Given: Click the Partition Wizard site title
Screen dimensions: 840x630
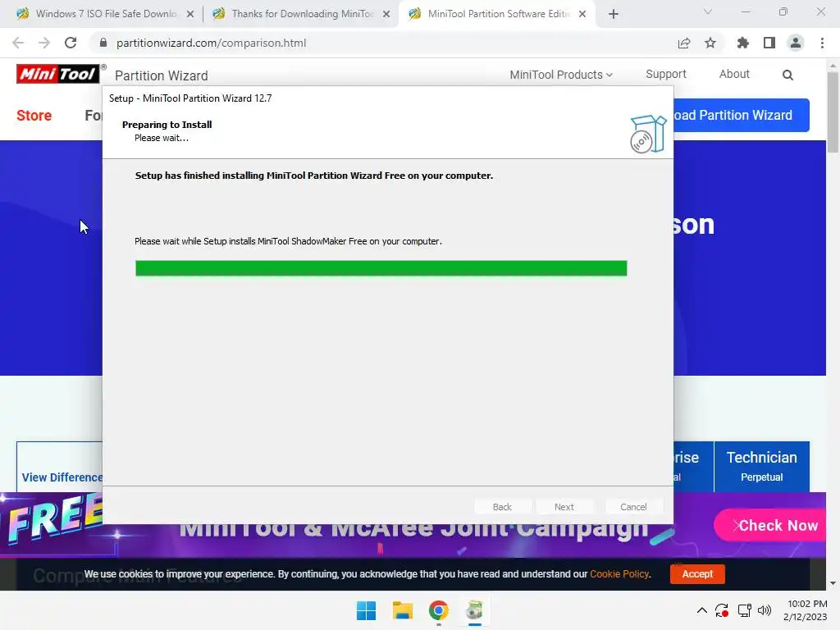Looking at the screenshot, I should tap(162, 75).
